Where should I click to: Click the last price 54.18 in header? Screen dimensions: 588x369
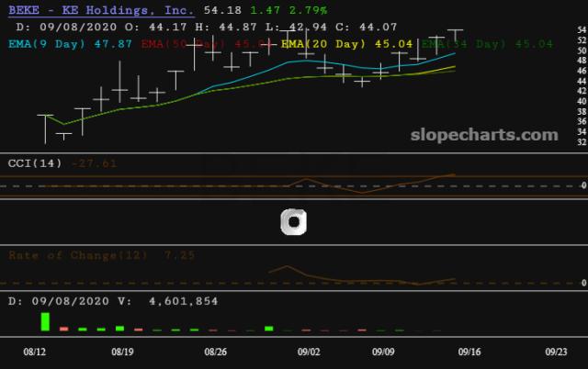tap(222, 10)
